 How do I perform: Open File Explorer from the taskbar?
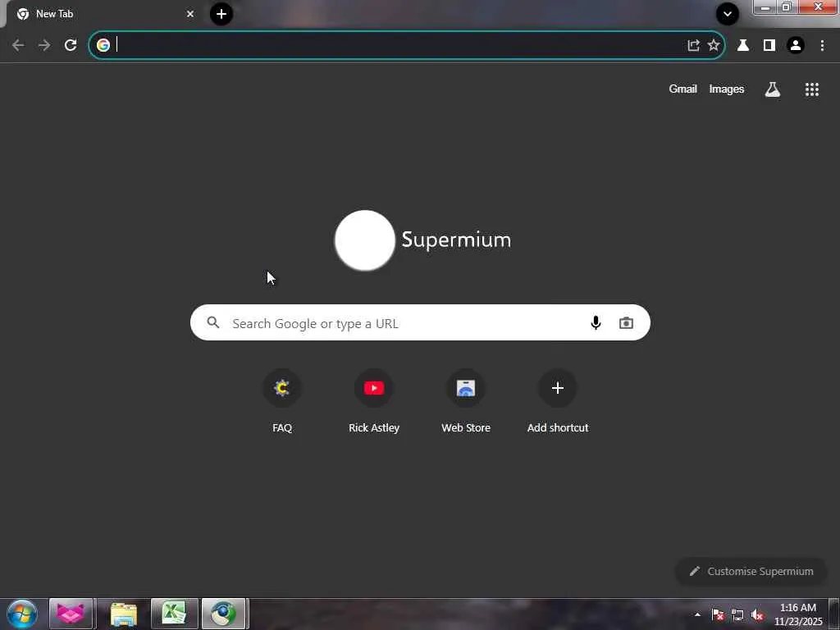pyautogui.click(x=124, y=614)
